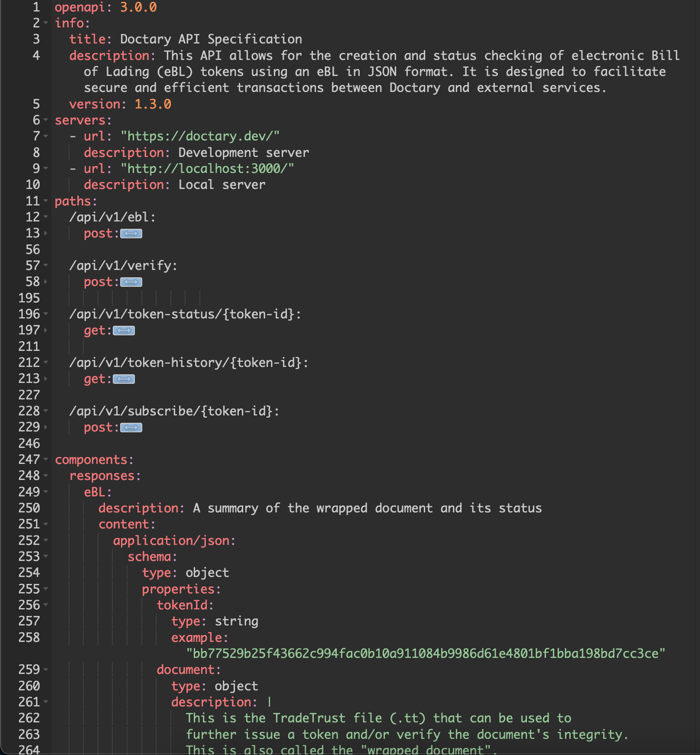This screenshot has height=755, width=700.
Task: Collapse /api/v1/verify path at line 57
Action: pyautogui.click(x=46, y=265)
